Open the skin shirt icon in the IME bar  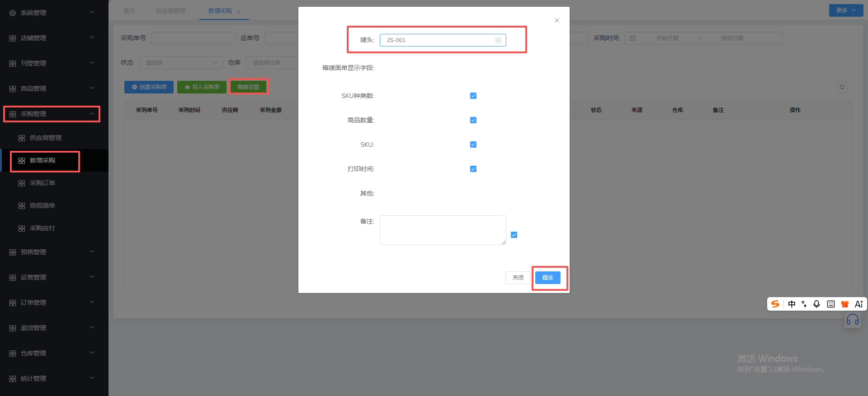844,304
